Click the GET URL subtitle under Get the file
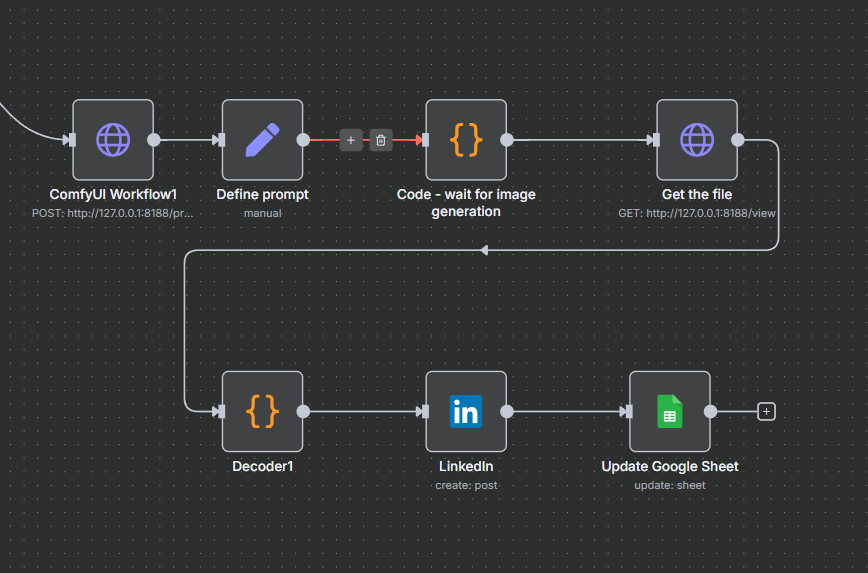 coord(697,213)
